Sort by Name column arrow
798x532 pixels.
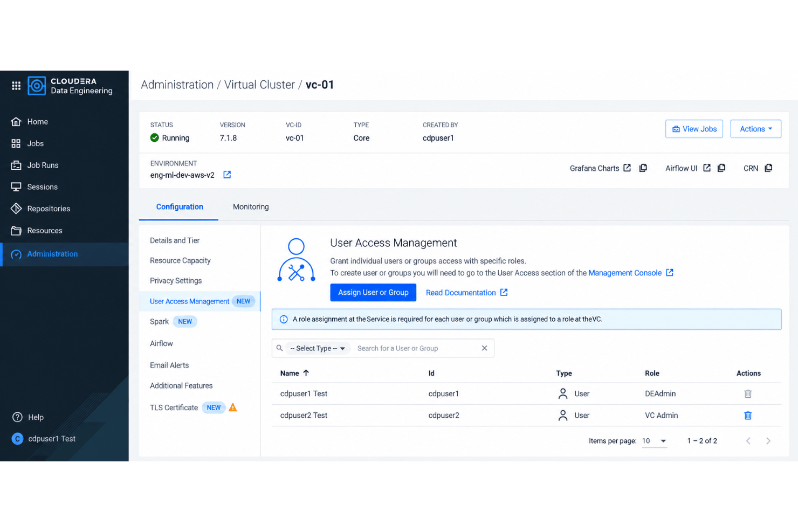tap(306, 373)
